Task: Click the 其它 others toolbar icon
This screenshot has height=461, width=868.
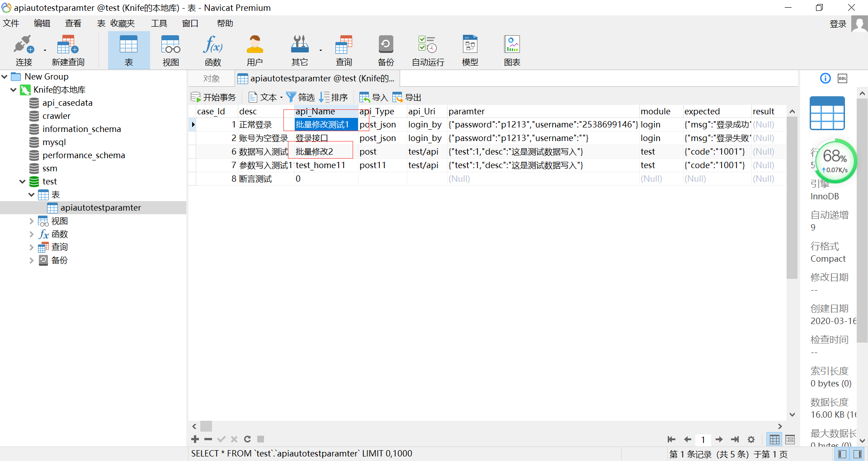Action: click(x=299, y=50)
